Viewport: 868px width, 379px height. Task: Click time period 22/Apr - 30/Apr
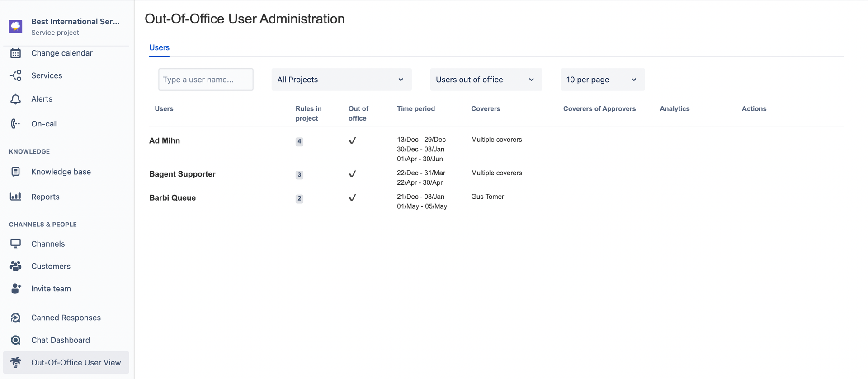(x=420, y=182)
